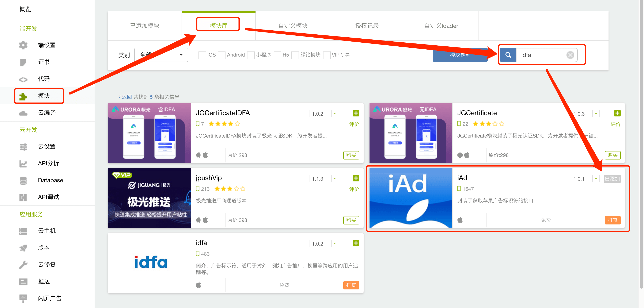Toggle the VIP专享 checkbox
Viewport: 644px width, 308px height.
[327, 55]
